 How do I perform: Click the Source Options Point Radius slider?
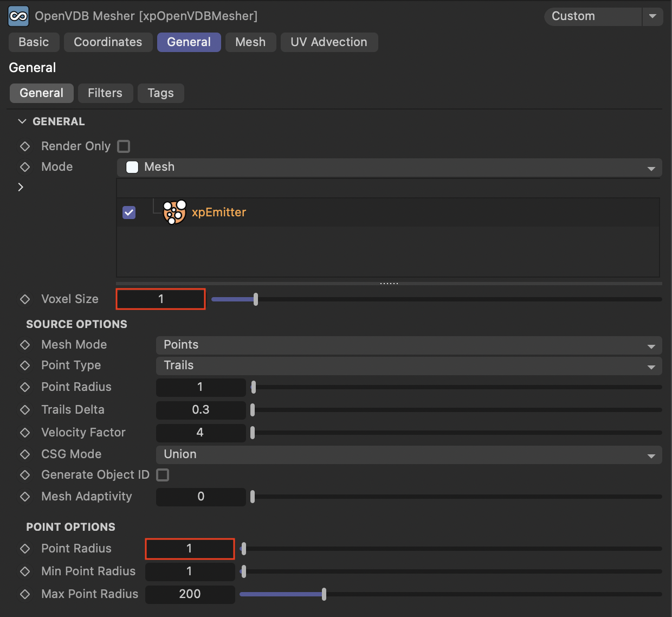click(x=456, y=387)
